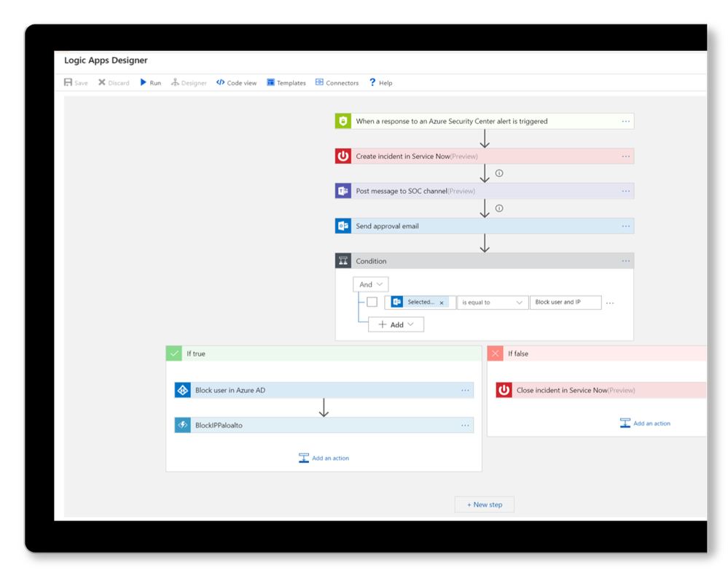Image resolution: width=728 pixels, height=578 pixels.
Task: Open ellipsis menu on condition row
Action: tap(610, 302)
